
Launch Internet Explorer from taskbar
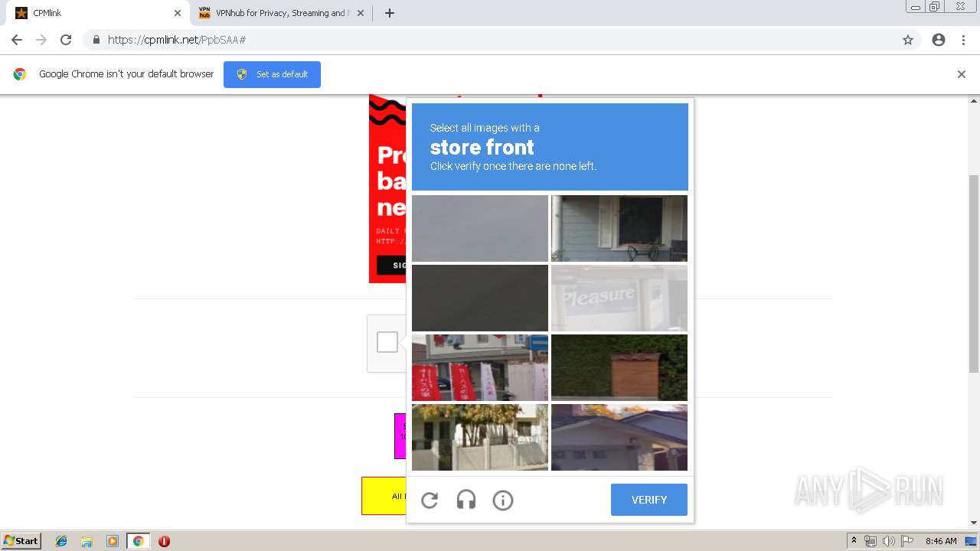pos(61,541)
